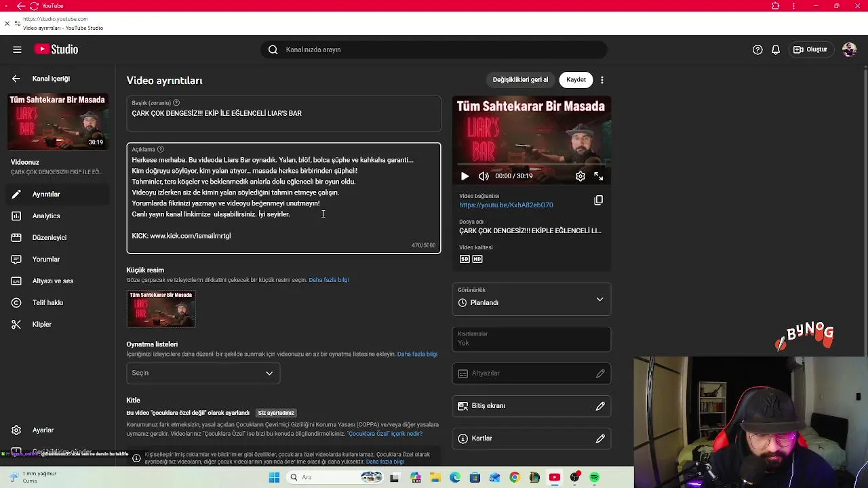Click the YouTube Studio logo
868x488 pixels.
click(56, 49)
